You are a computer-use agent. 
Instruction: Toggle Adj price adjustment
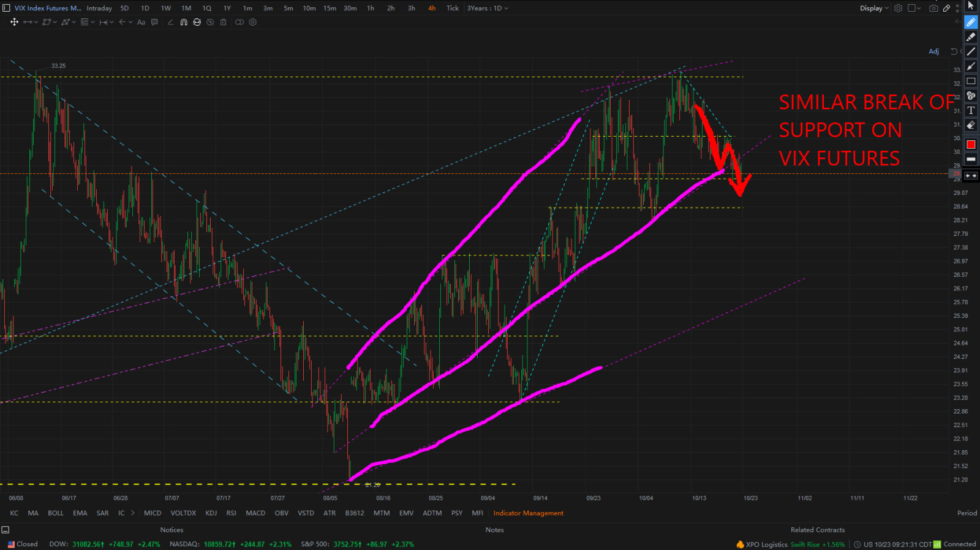933,51
